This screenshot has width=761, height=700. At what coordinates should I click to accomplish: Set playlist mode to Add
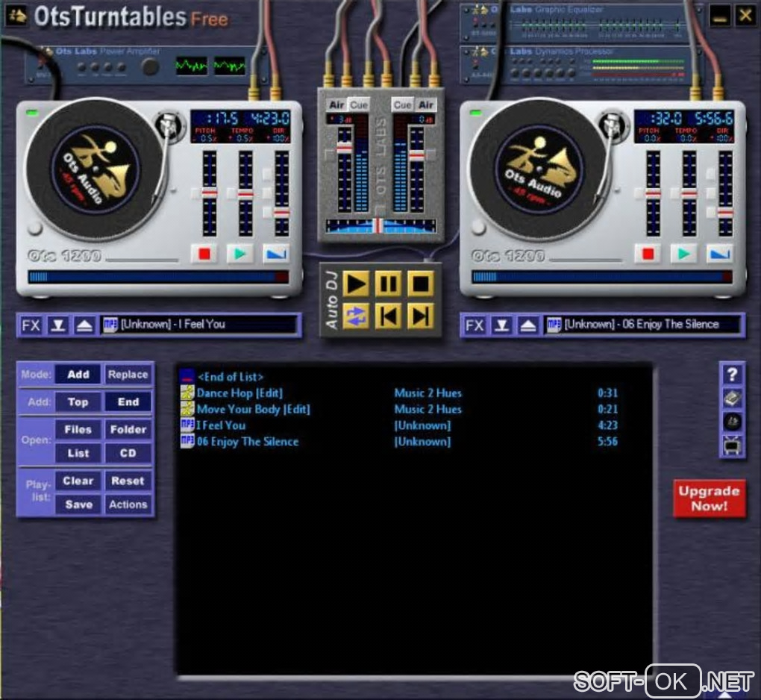[x=78, y=375]
